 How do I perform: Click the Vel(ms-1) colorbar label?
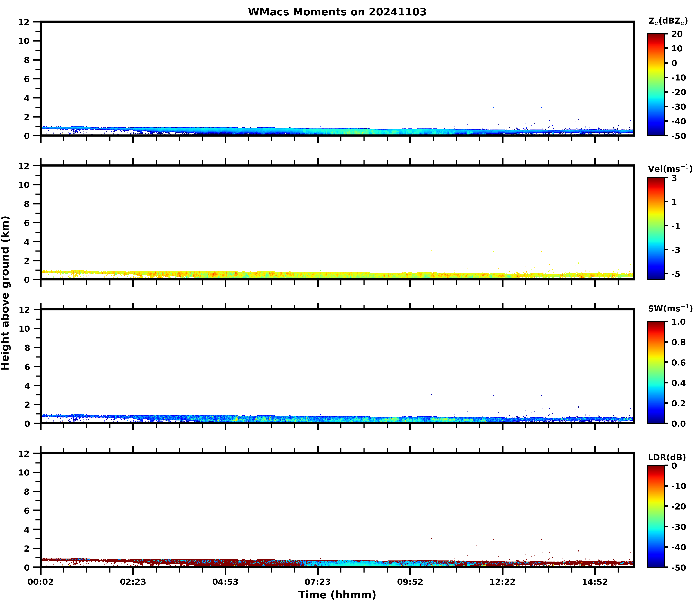click(670, 168)
